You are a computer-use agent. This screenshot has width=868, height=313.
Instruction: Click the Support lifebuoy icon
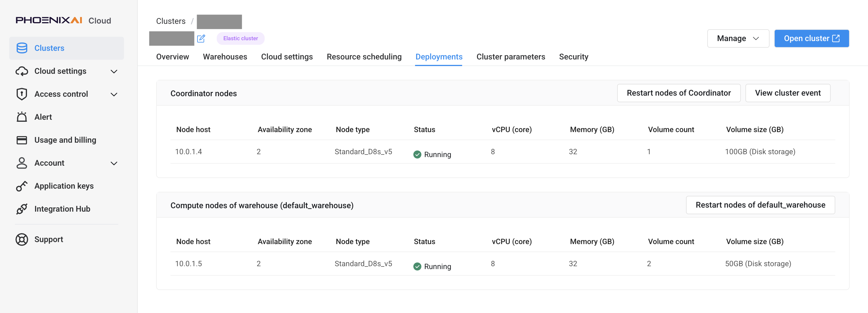point(22,239)
